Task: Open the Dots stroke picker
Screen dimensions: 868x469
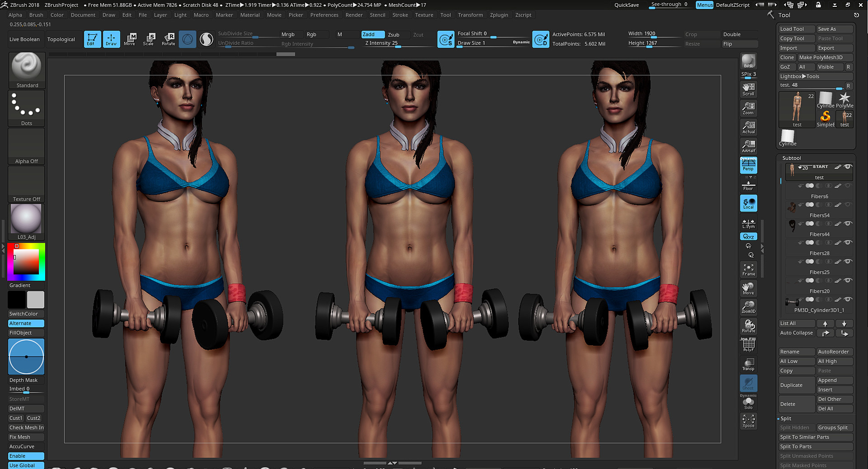Action: point(27,108)
